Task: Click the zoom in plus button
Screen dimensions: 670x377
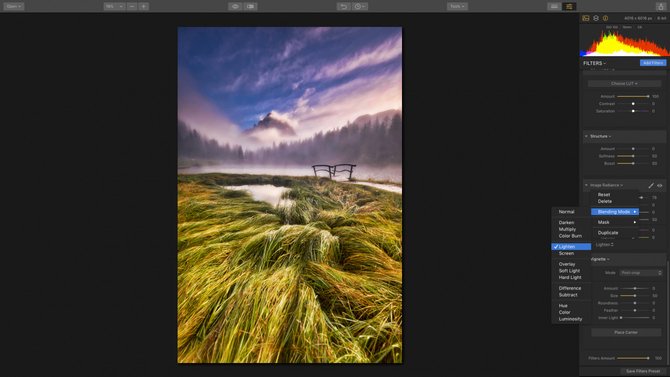Action: coord(144,6)
